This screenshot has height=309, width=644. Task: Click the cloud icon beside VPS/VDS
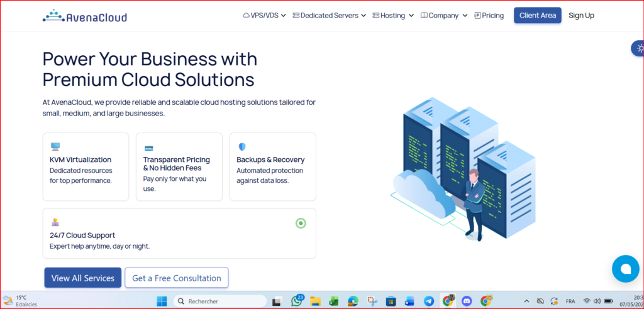click(x=247, y=16)
